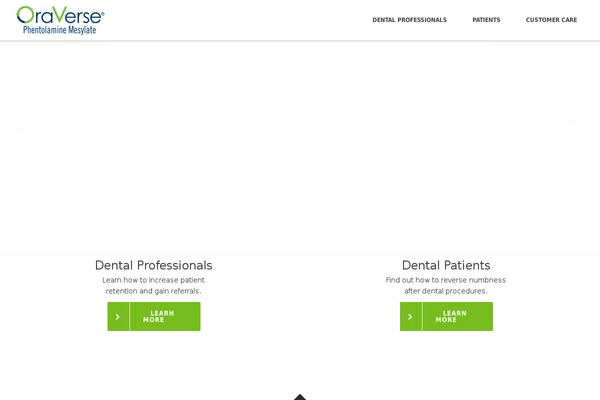Go to the Customer Care menu item
The width and height of the screenshot is (600, 400).
point(551,20)
